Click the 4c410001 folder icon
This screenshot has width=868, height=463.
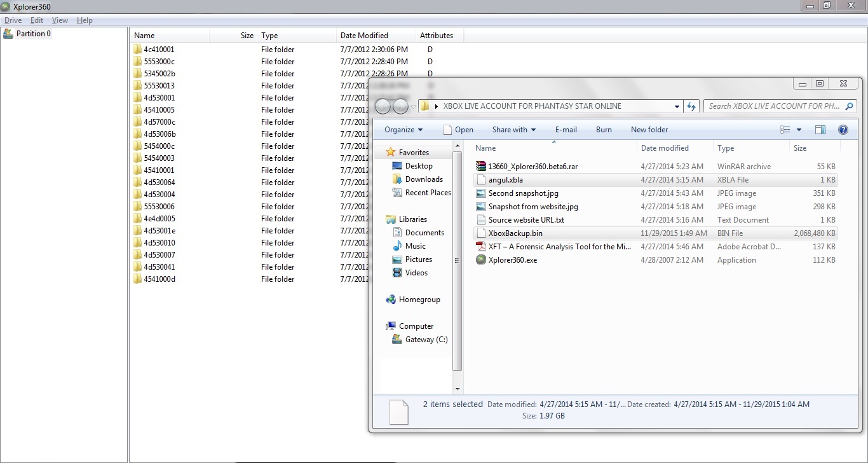coord(138,49)
